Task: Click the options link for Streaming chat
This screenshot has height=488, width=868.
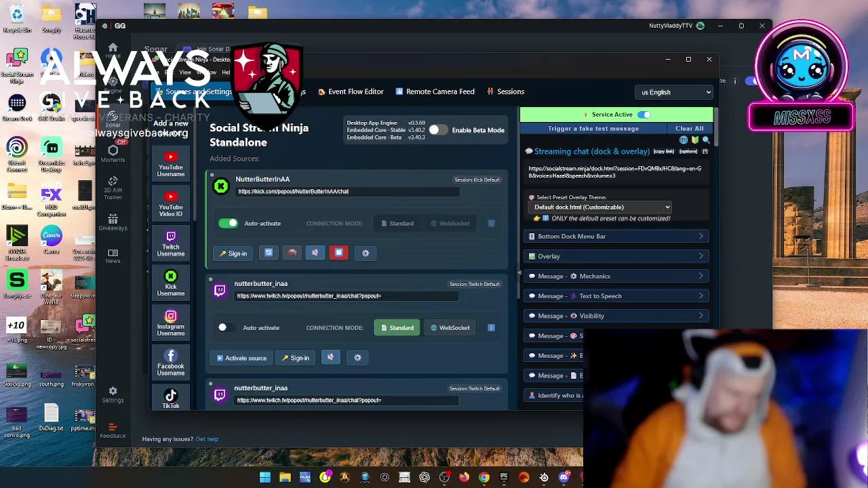Action: coord(688,151)
